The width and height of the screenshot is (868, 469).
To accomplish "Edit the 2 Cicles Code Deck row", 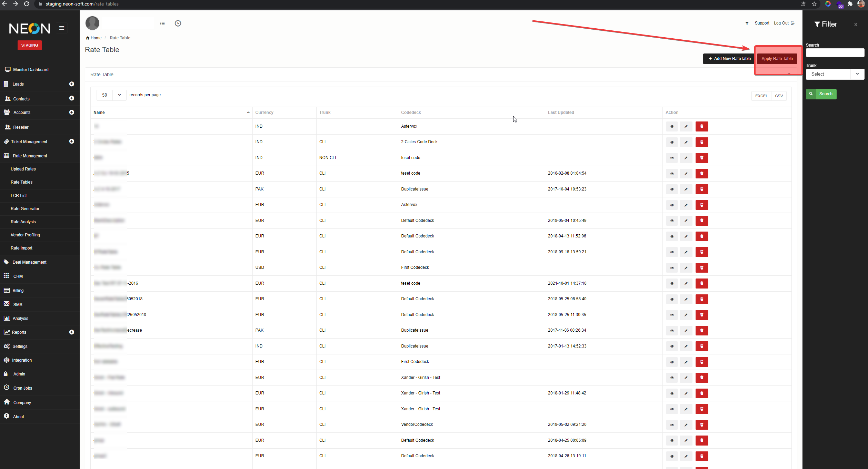I will (686, 142).
